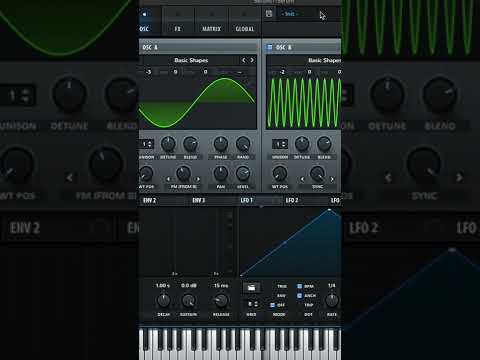Click the envelope Release knob
480x360 pixels.
(221, 301)
